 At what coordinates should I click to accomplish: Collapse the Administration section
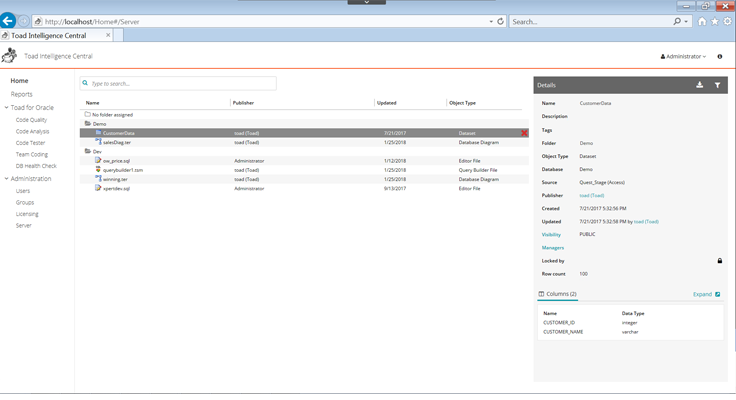point(7,179)
